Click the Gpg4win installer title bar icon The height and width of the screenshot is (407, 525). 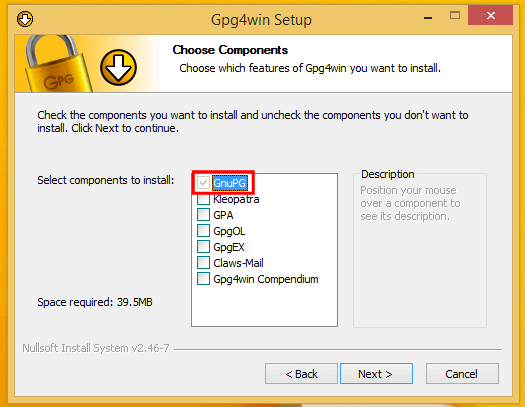25,19
